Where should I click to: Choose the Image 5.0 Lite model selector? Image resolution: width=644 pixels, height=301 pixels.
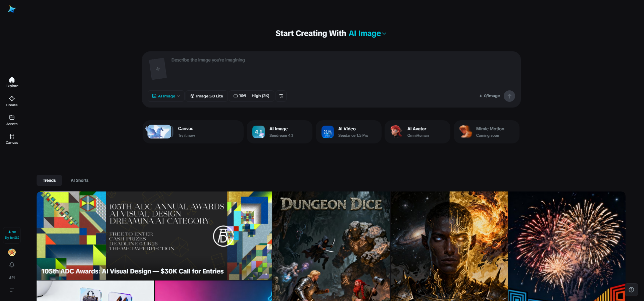click(206, 96)
